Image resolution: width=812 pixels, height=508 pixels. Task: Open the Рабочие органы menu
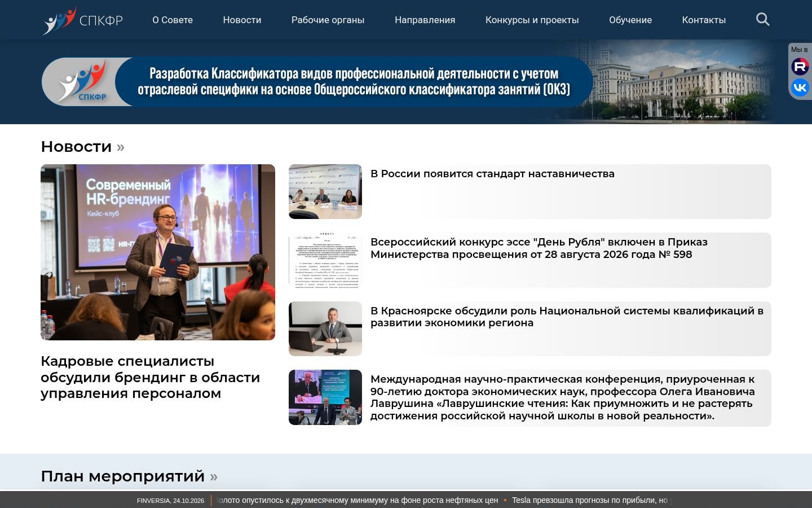click(x=328, y=20)
